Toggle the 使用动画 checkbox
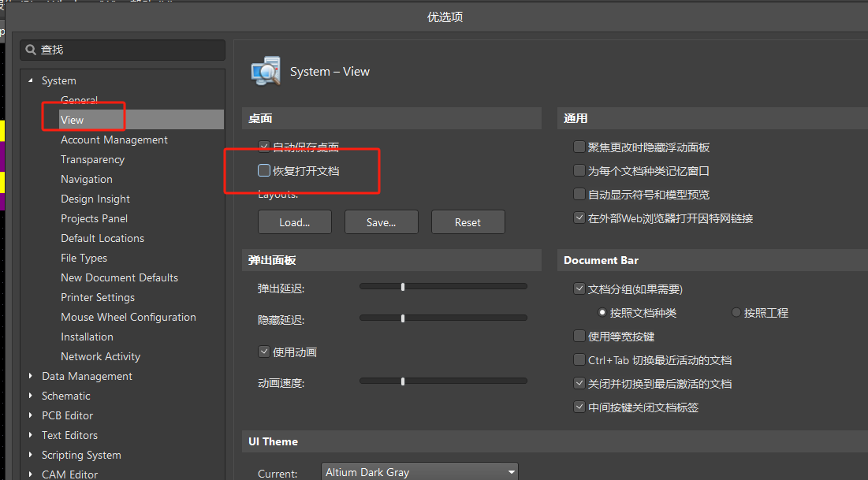 pyautogui.click(x=264, y=352)
